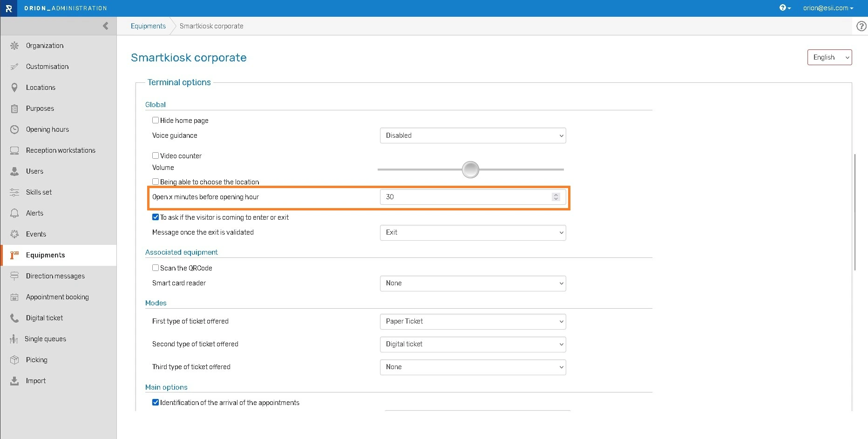The width and height of the screenshot is (868, 439).
Task: Enable the Hide home page checkbox
Action: (x=156, y=120)
